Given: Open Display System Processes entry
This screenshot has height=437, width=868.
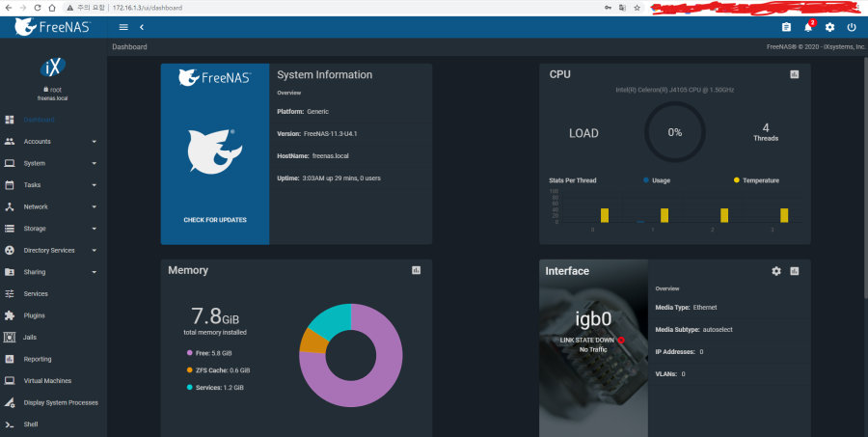Looking at the screenshot, I should [53, 402].
